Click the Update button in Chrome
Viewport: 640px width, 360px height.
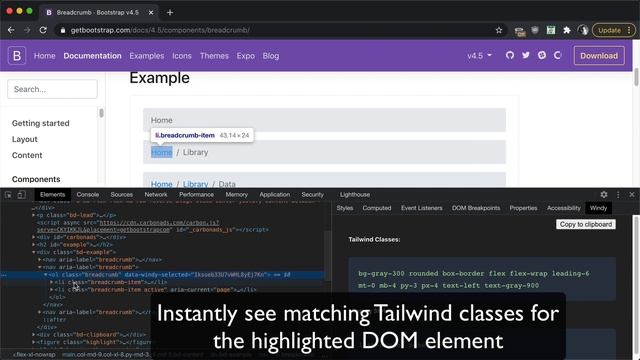[x=613, y=30]
